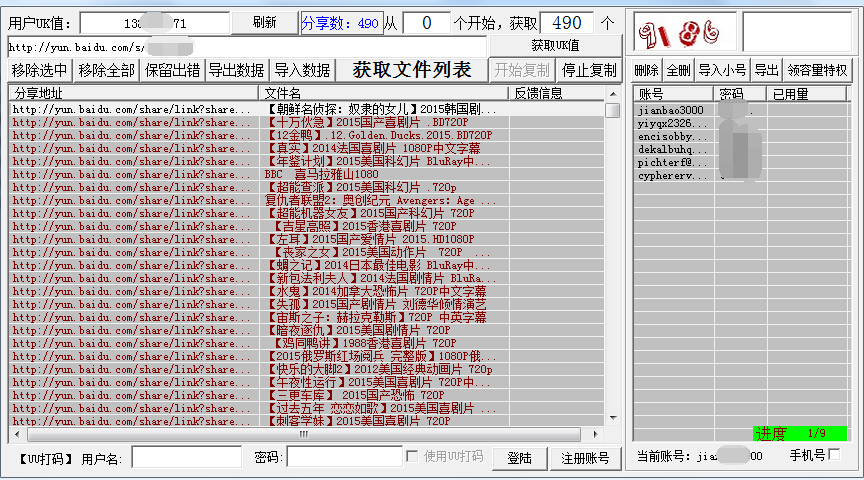Select the 12金鸭 Golden Ducks row
This screenshot has height=480, width=864.
307,135
